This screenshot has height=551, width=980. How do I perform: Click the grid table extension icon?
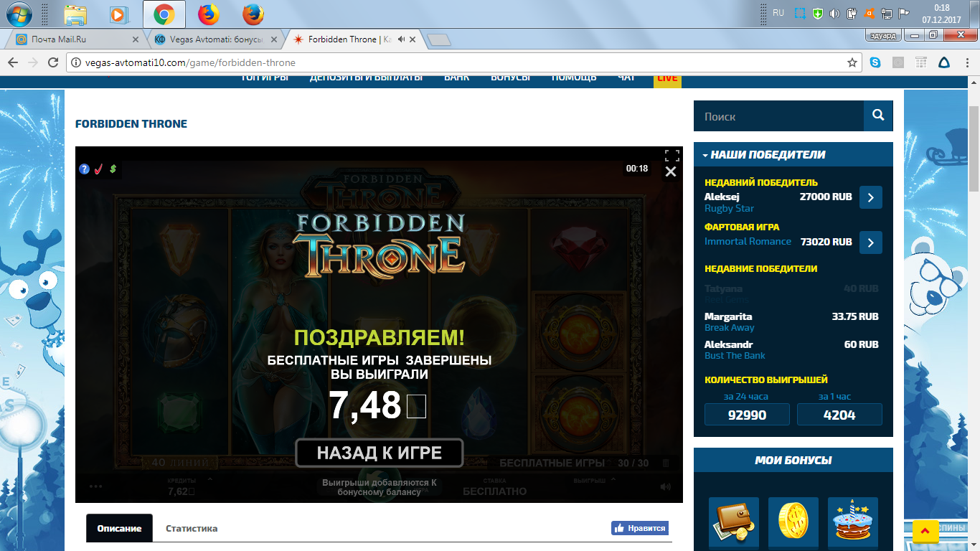(x=921, y=62)
